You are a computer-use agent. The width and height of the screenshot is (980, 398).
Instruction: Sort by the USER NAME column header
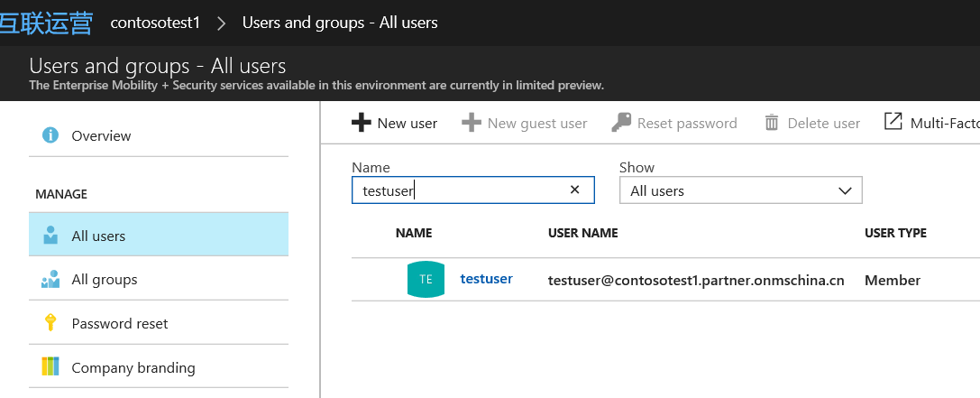[x=582, y=233]
